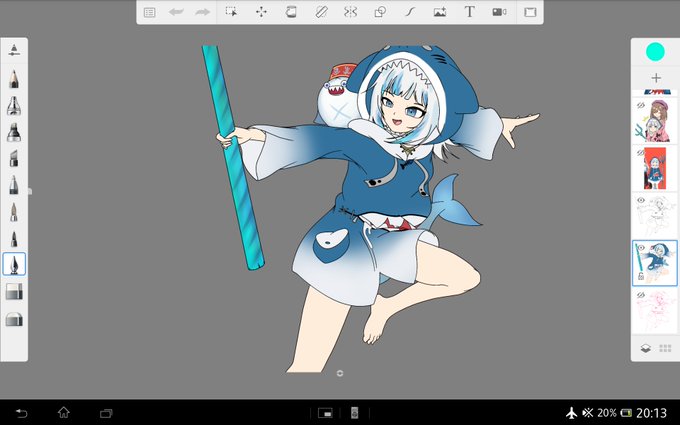Screen dimensions: 680x425
Task: Open the layer grid options icon
Action: coord(665,348)
